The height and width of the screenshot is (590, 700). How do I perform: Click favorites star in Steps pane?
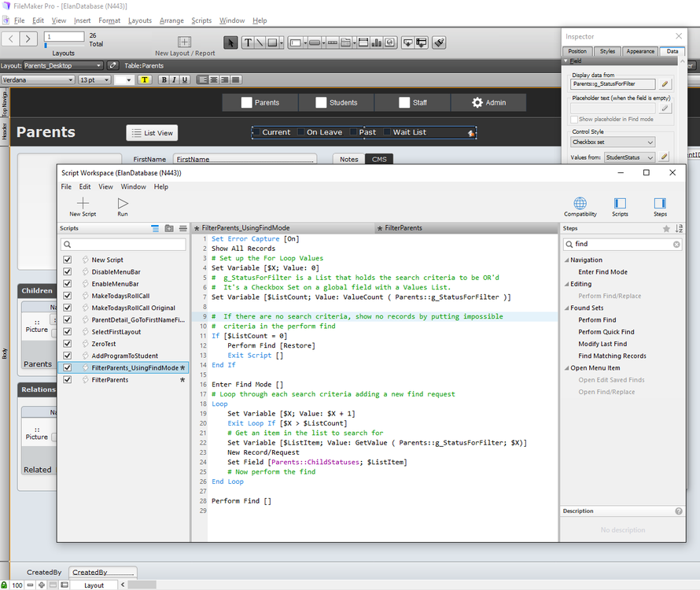click(x=666, y=229)
